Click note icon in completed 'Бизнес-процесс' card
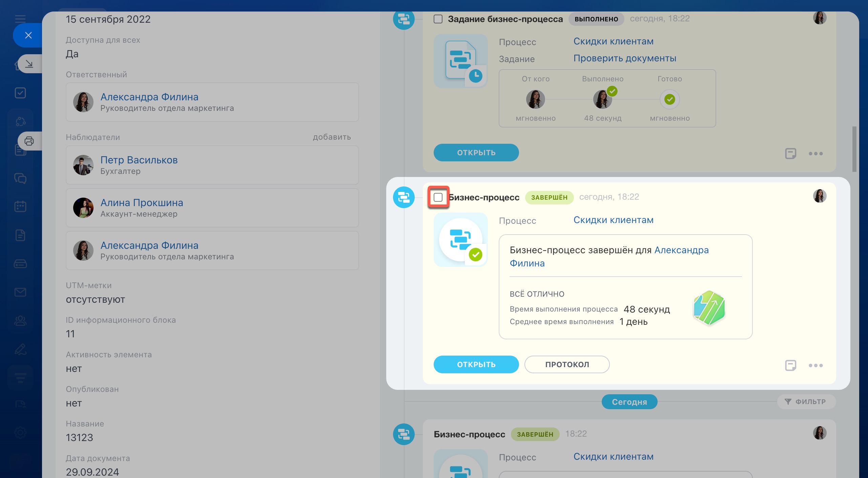 790,365
